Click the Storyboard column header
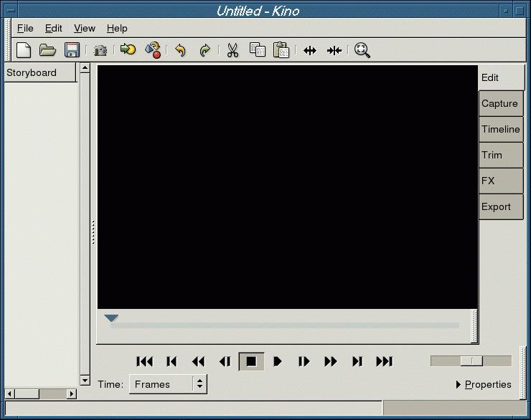This screenshot has width=531, height=420. pos(40,72)
